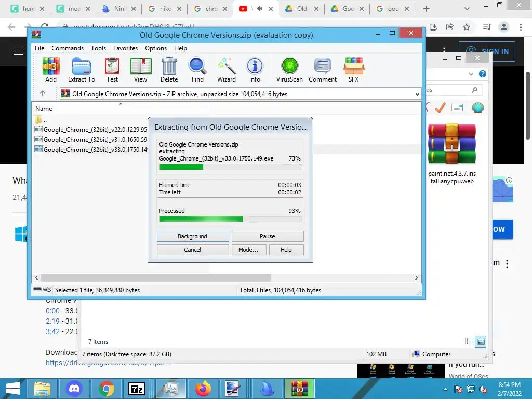
Task: Show archive Info
Action: pyautogui.click(x=255, y=70)
